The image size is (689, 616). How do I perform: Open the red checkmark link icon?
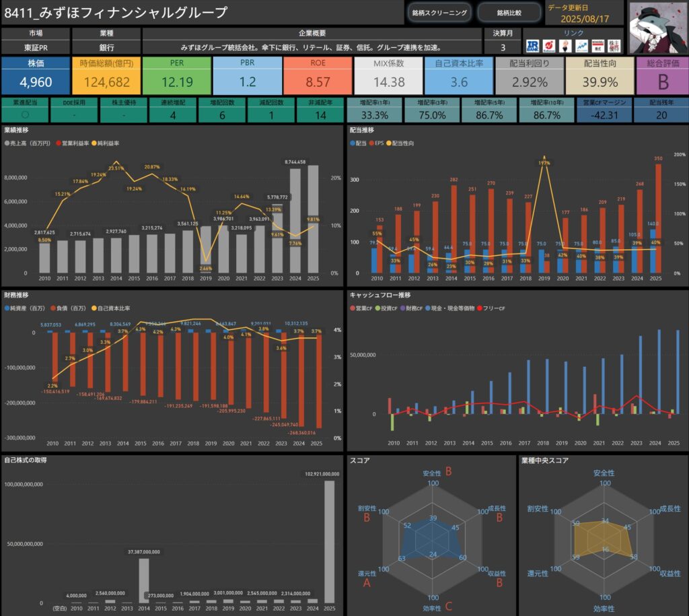click(549, 46)
